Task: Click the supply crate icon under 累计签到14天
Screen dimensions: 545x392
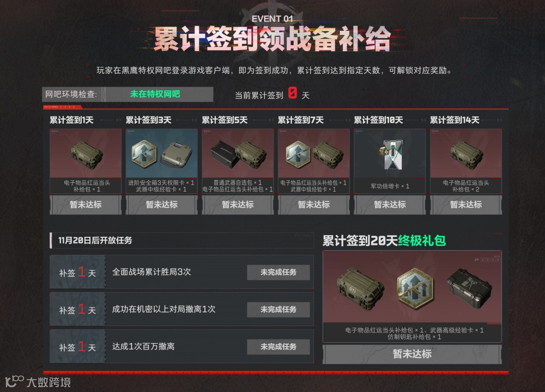Action: 467,155
